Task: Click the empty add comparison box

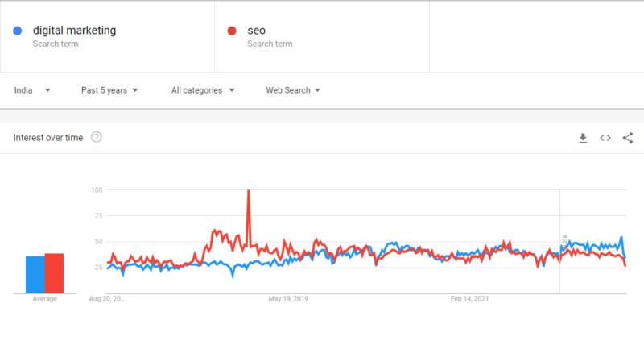Action: pos(535,36)
